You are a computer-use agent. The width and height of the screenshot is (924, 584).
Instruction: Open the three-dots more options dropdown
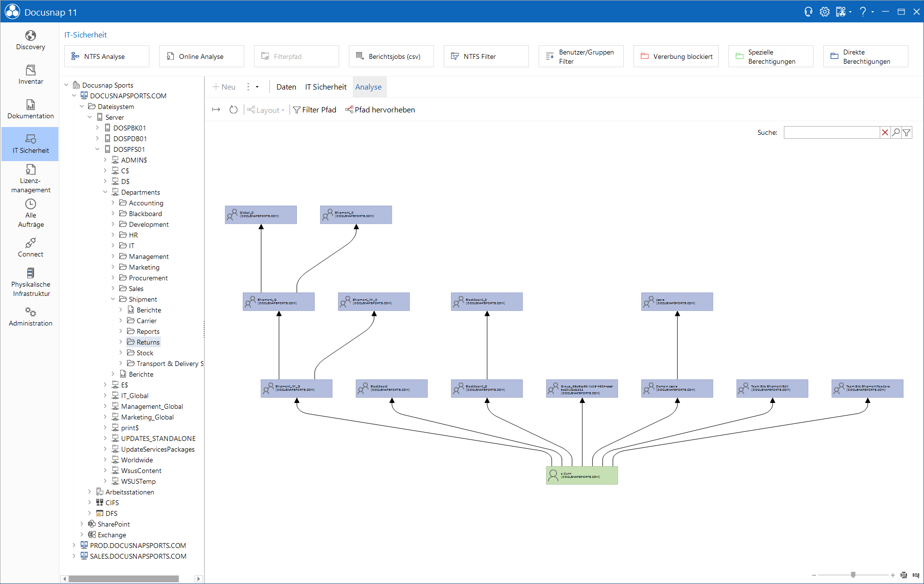tap(252, 87)
